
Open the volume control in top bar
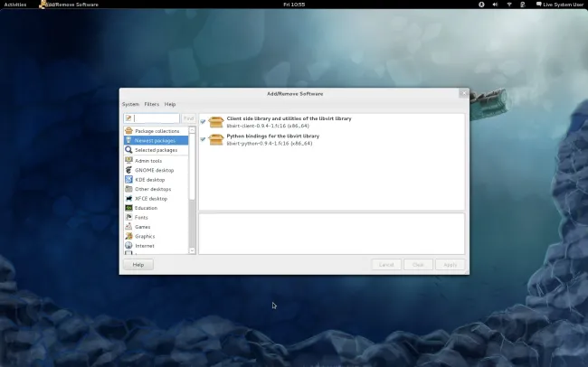tap(495, 5)
